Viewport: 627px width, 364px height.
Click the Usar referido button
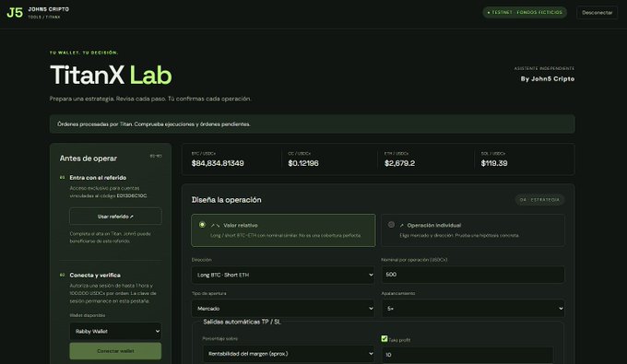tap(115, 217)
